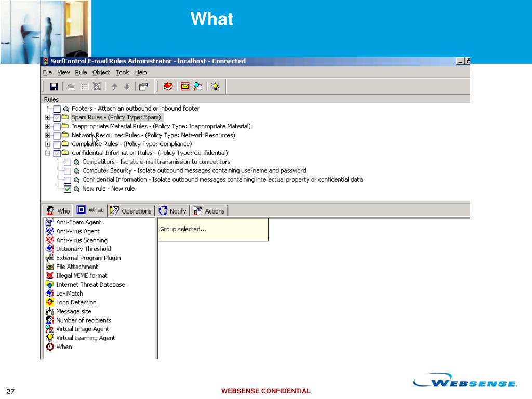Expand the Spam Rules folder
The height and width of the screenshot is (399, 532).
click(x=47, y=117)
